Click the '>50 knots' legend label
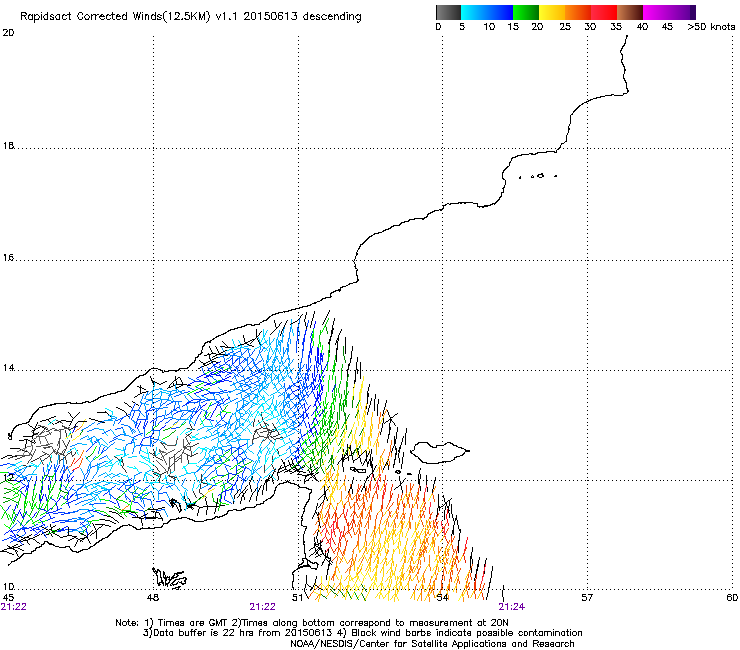The height and width of the screenshot is (650, 740). coord(711,27)
